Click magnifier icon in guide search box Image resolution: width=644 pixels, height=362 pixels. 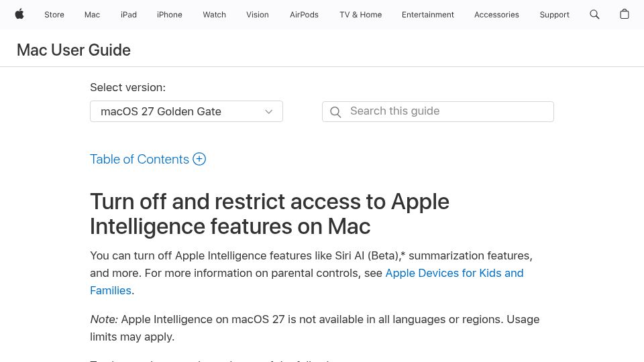(335, 112)
